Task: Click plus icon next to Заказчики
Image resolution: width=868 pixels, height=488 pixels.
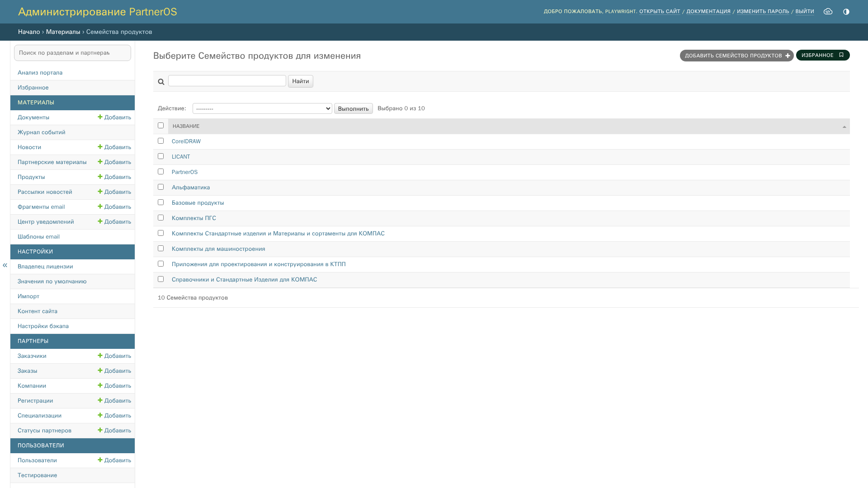Action: pos(100,356)
